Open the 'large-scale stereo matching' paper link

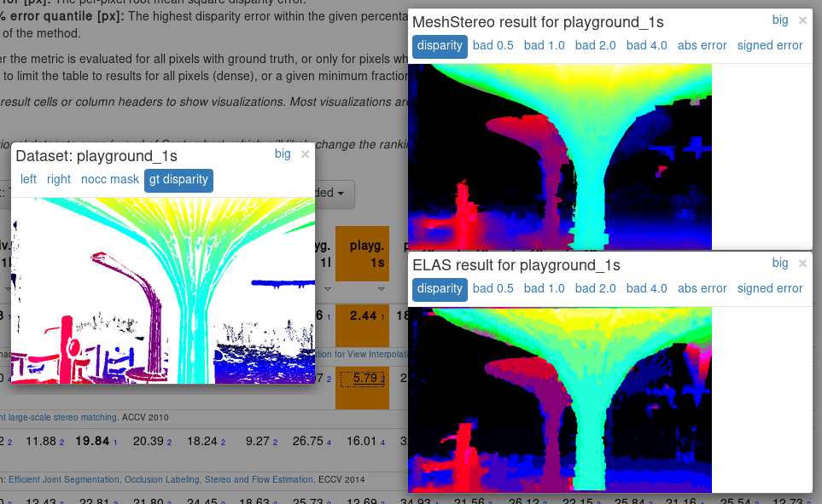59,418
